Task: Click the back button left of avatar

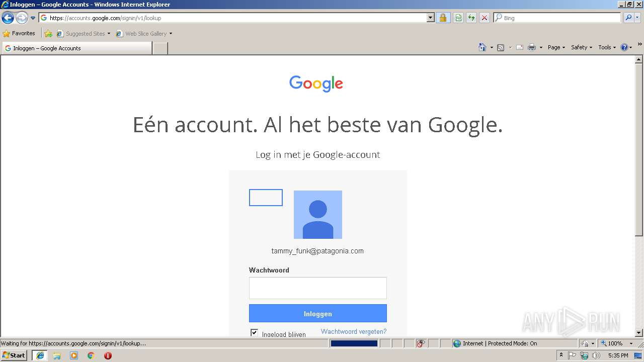Action: [x=266, y=198]
